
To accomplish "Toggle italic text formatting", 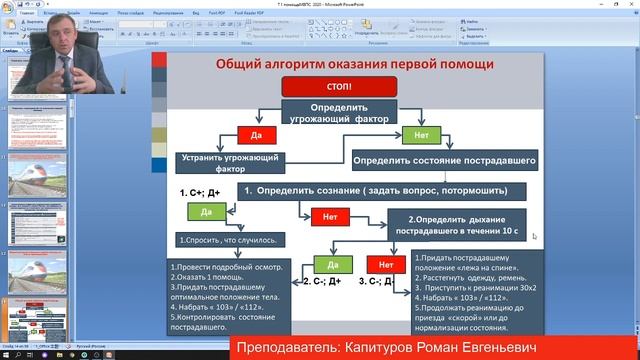I will [x=130, y=34].
